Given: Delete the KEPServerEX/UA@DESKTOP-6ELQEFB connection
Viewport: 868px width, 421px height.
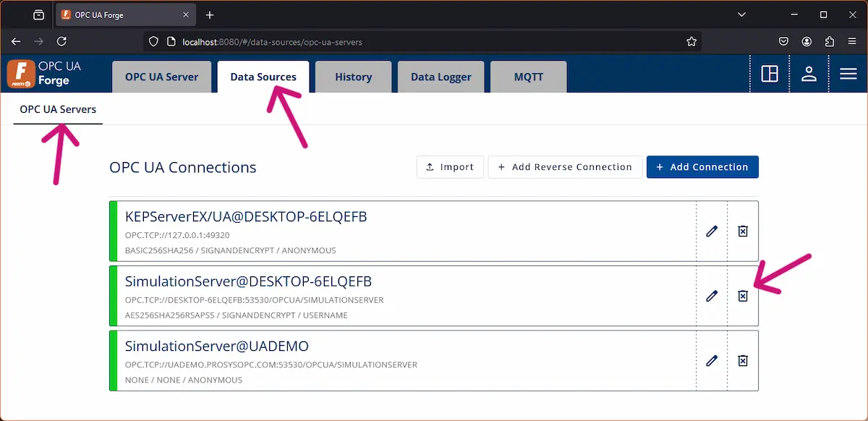Looking at the screenshot, I should pyautogui.click(x=743, y=231).
